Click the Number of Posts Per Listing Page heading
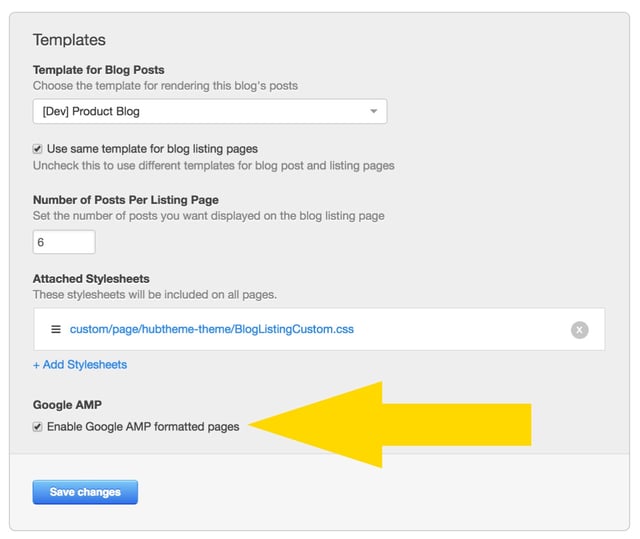 pyautogui.click(x=126, y=200)
